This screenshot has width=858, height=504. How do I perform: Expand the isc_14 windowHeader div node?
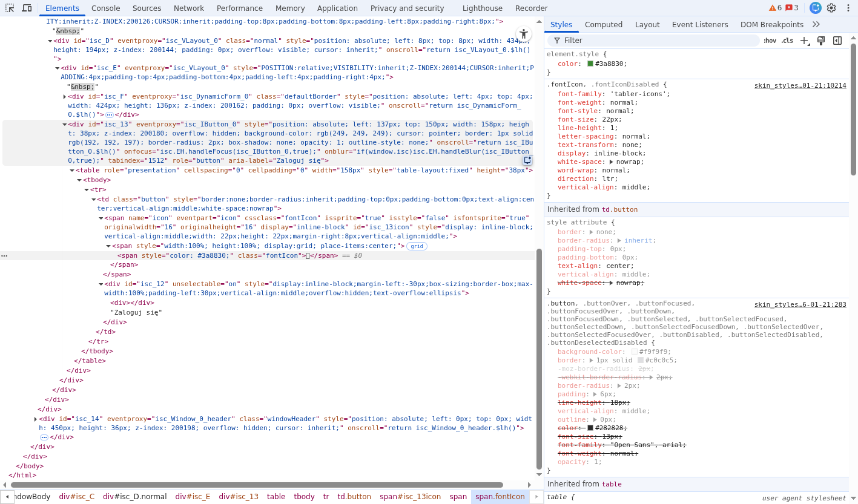pyautogui.click(x=36, y=419)
